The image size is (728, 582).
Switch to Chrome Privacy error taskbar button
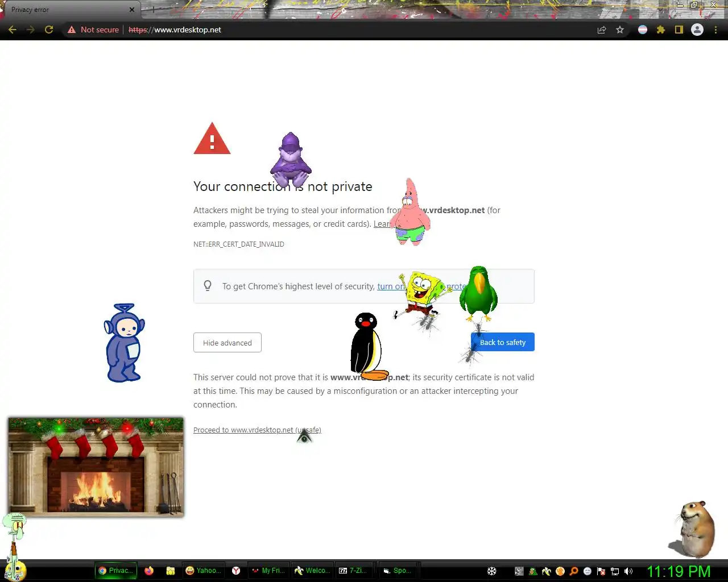[116, 571]
